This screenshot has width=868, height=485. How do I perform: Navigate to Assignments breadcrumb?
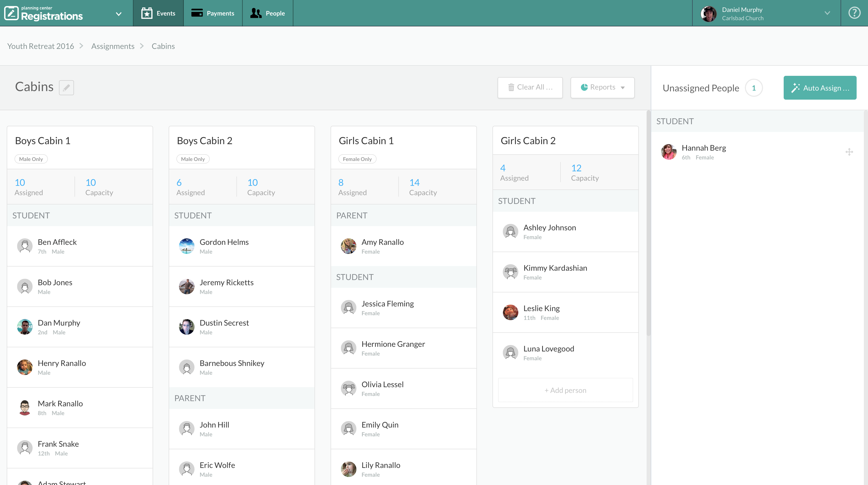coord(113,46)
